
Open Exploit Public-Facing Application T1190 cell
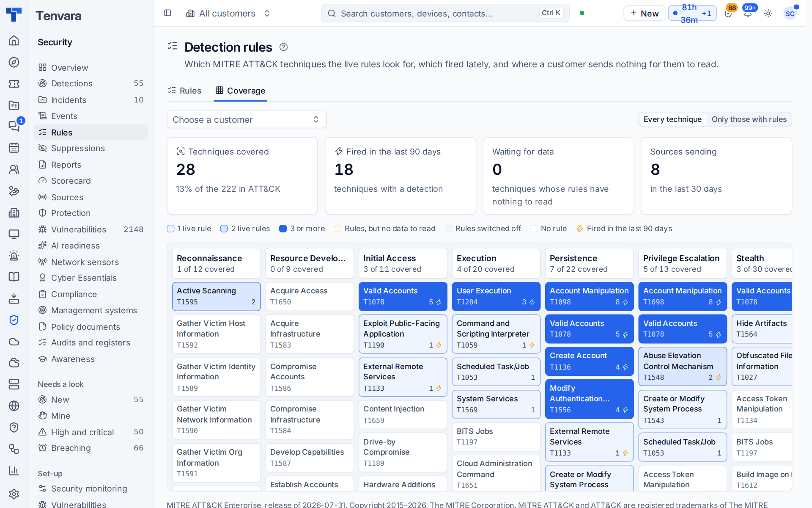point(403,334)
